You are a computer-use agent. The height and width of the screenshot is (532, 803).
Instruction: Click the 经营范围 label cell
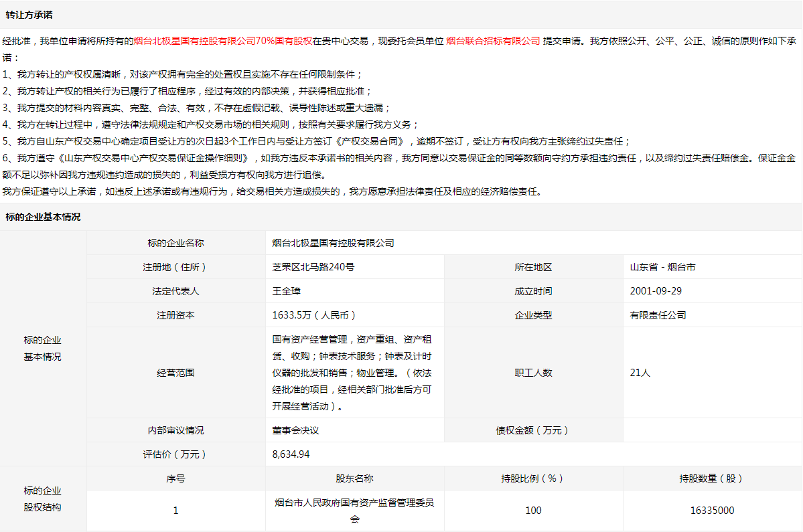click(175, 373)
